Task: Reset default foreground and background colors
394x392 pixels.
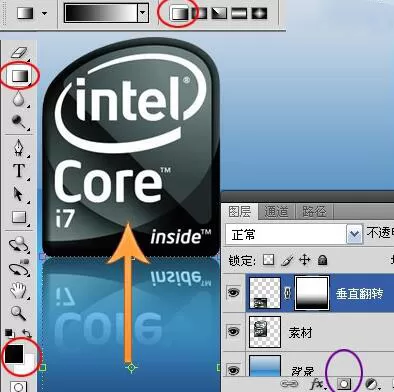Action: coord(9,333)
